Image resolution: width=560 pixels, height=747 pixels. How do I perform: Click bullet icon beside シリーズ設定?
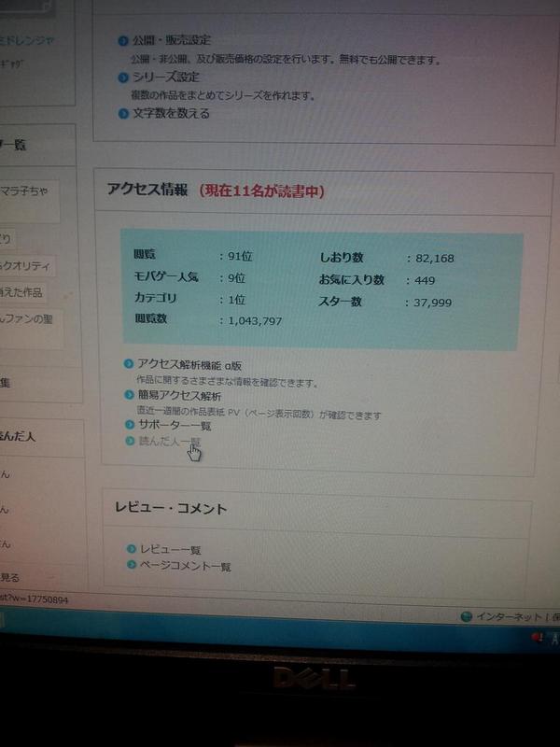tap(123, 78)
